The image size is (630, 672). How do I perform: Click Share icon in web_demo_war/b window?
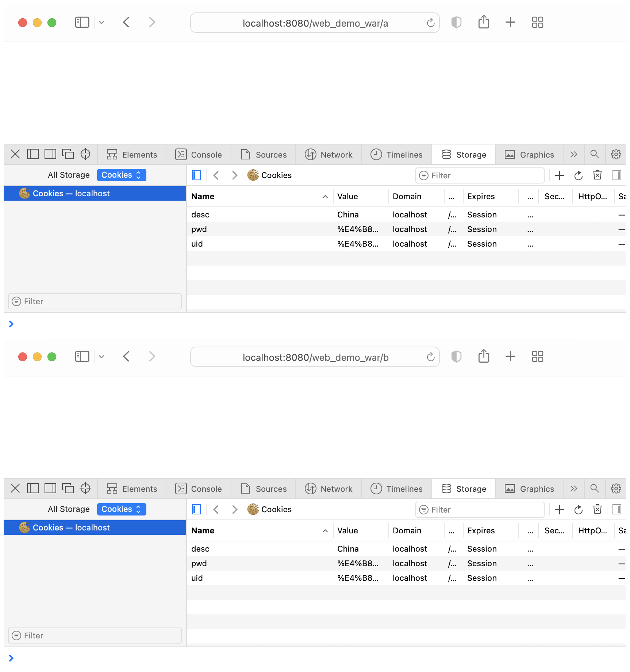(484, 356)
